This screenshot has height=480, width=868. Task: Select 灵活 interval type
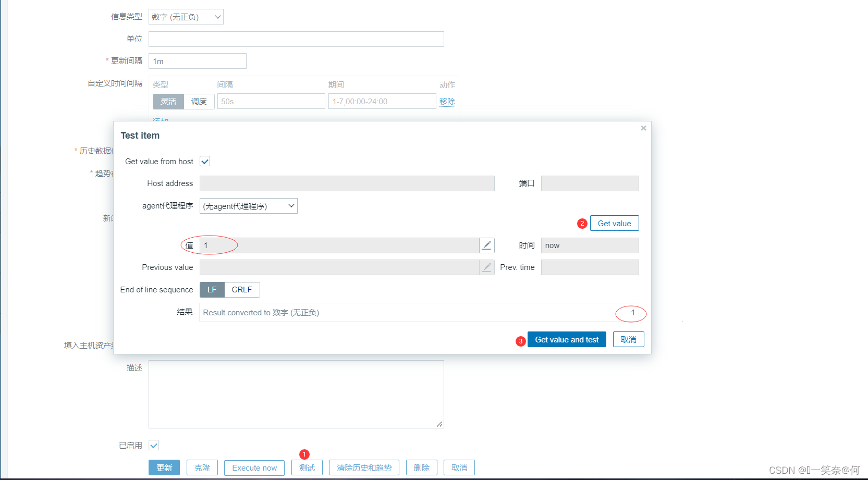click(x=168, y=102)
